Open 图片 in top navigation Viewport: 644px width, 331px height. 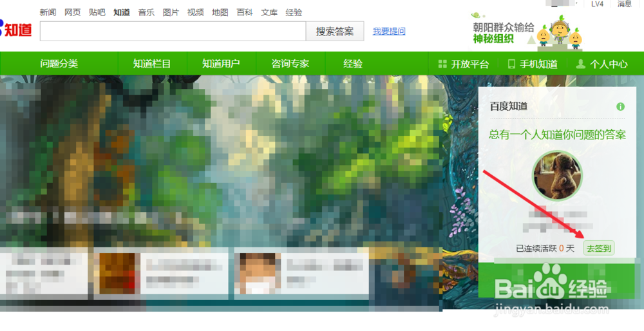(x=171, y=13)
